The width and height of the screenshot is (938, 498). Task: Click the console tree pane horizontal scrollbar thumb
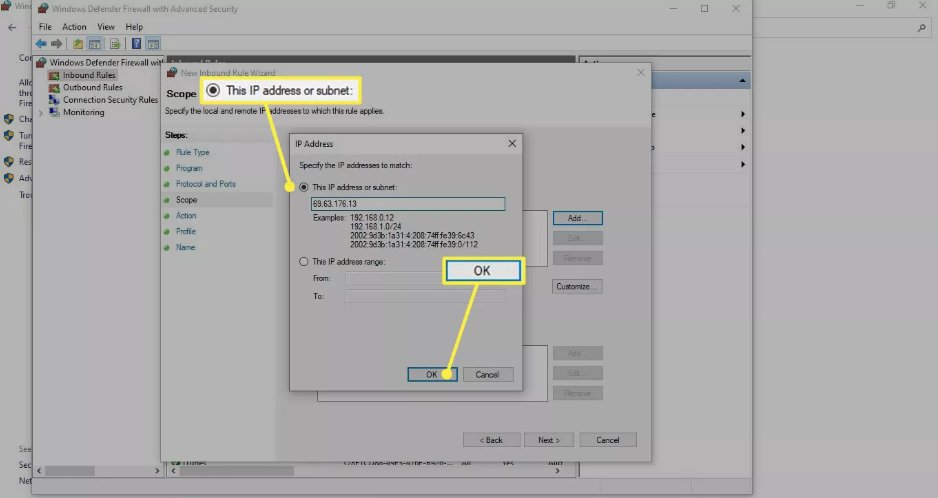point(70,471)
